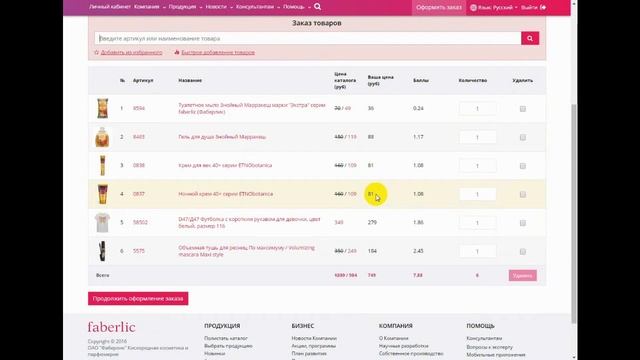Screen dimensions: 640x360
Task: Open thumbnail of mascara in row 6
Action: (x=102, y=251)
